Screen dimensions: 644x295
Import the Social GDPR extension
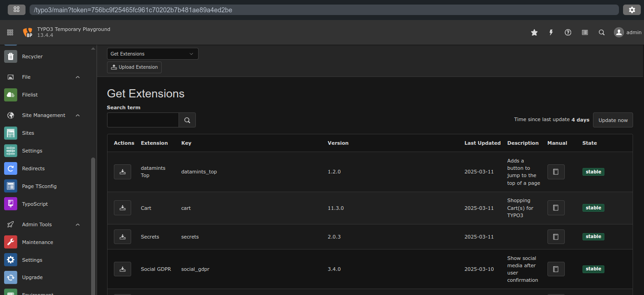123,269
